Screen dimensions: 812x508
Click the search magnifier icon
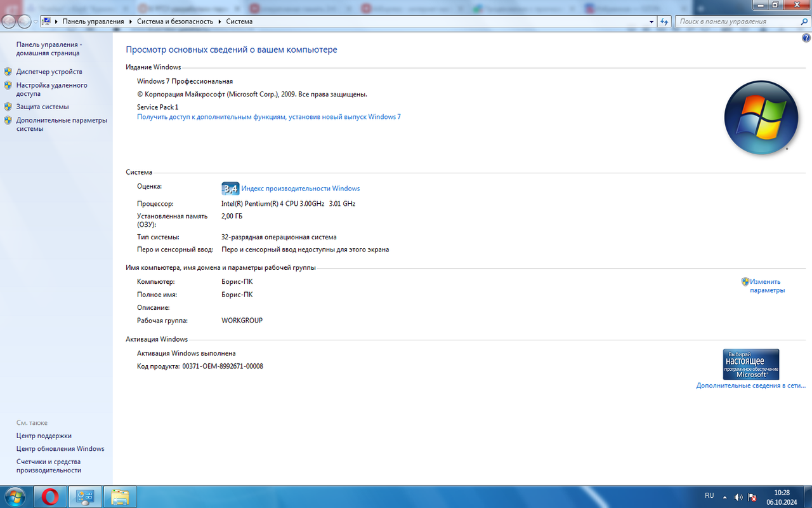(x=804, y=22)
